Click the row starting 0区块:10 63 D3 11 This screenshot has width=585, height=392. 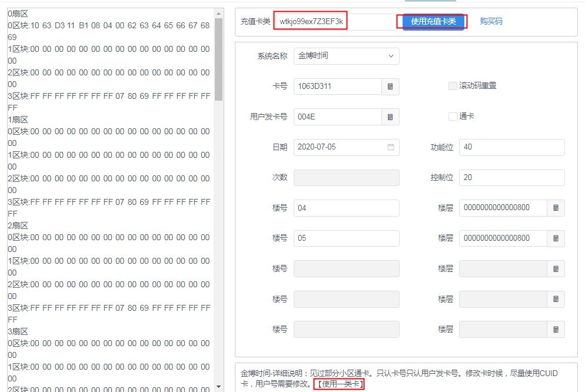pyautogui.click(x=109, y=31)
